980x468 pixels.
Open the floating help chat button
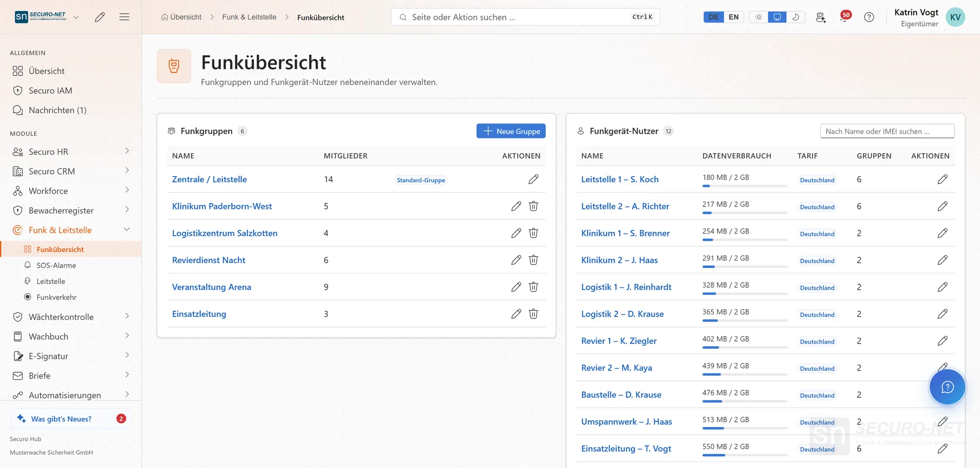coord(947,387)
